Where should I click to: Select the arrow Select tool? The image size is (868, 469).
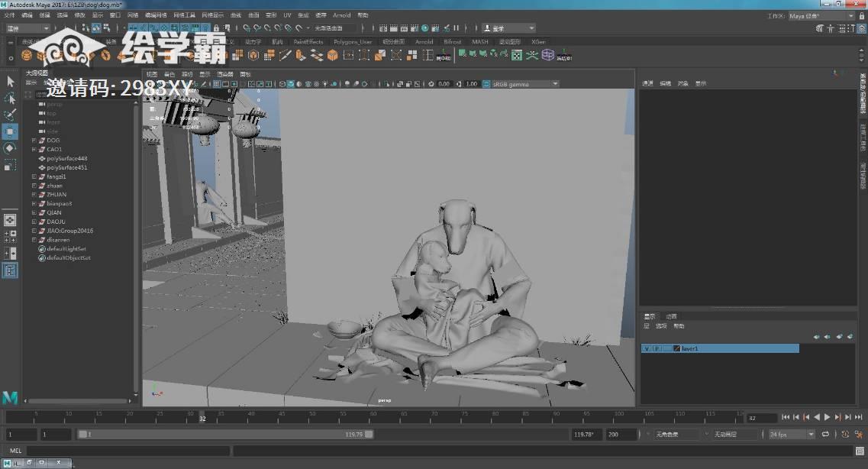coord(10,81)
